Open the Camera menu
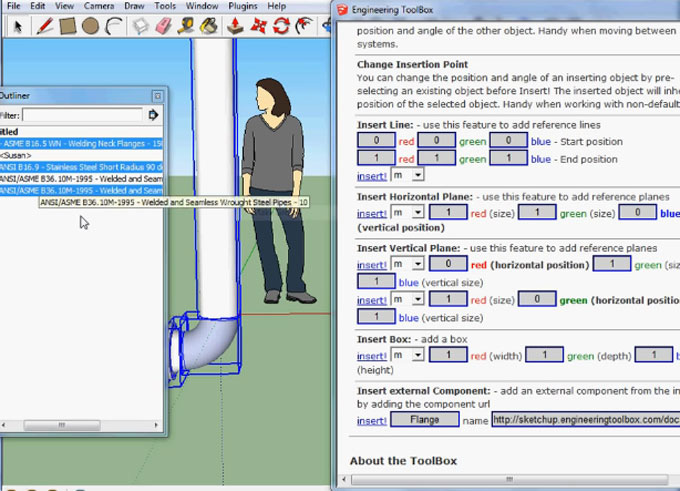The height and width of the screenshot is (491, 680). click(x=99, y=6)
